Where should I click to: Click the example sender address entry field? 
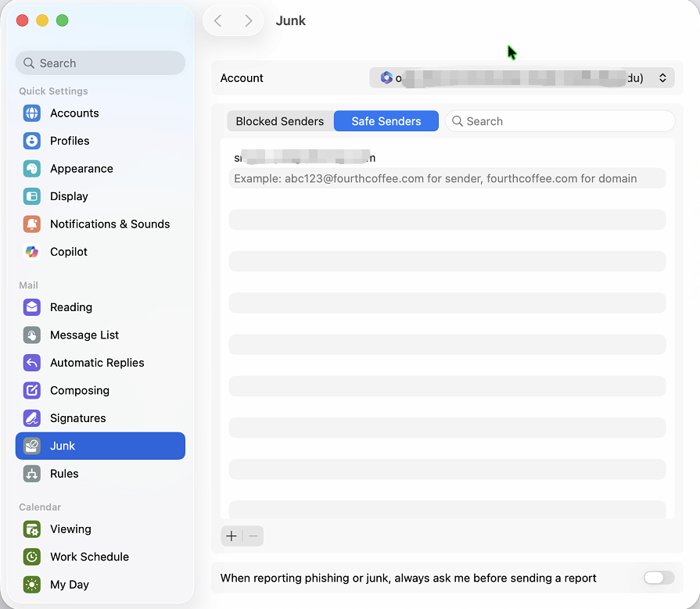[447, 178]
